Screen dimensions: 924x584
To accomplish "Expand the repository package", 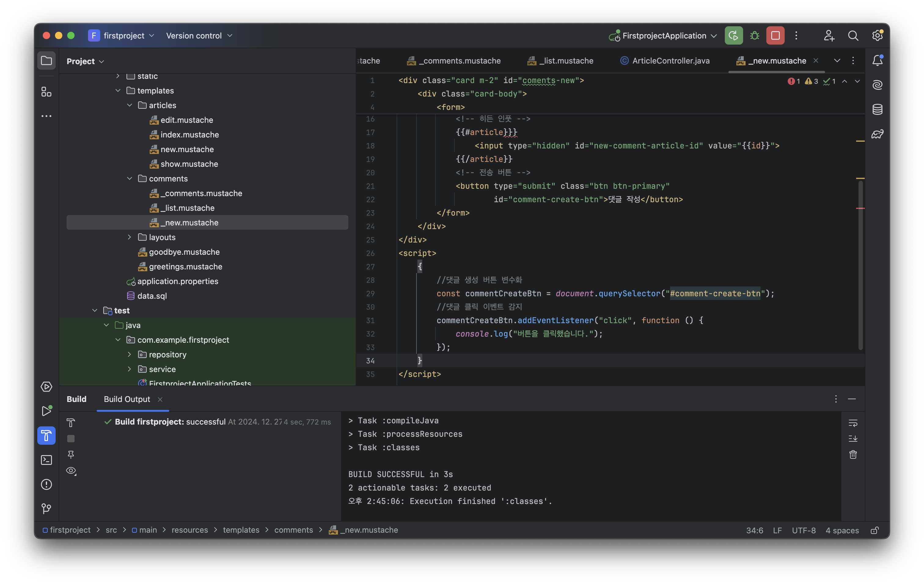I will pyautogui.click(x=130, y=355).
